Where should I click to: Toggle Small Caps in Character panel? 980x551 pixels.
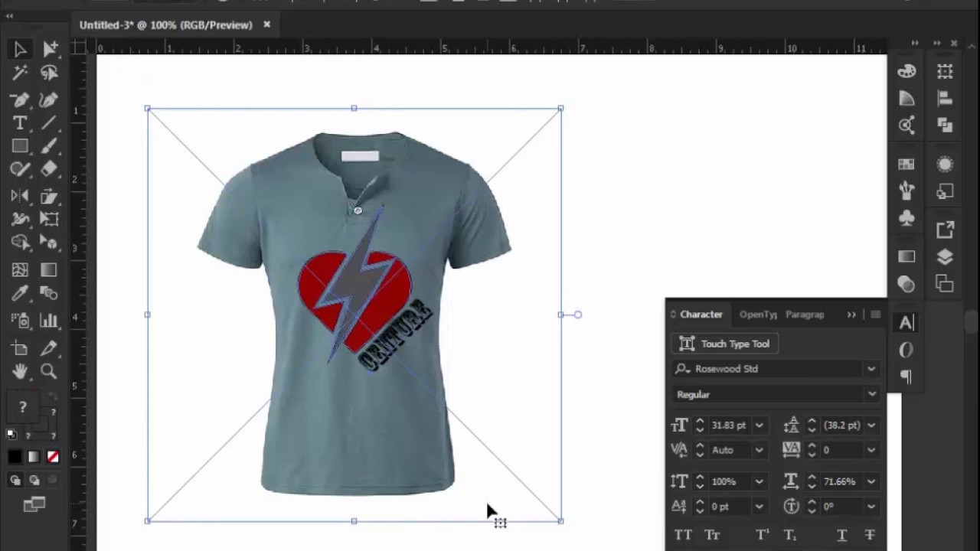[712, 535]
